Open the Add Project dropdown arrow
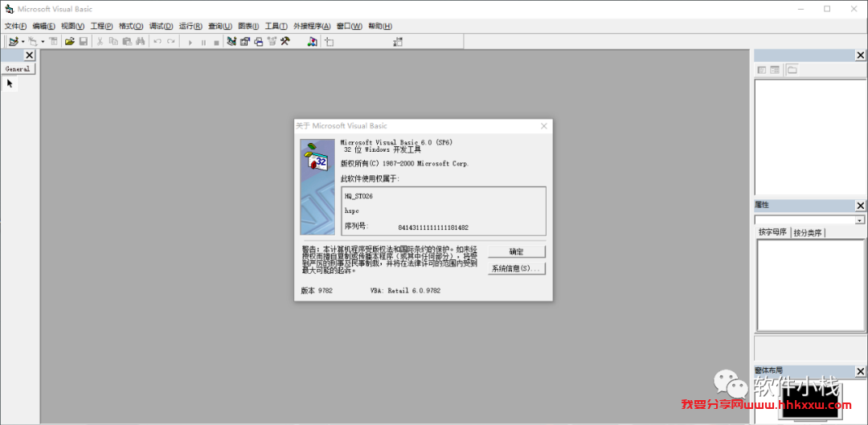 [23, 42]
